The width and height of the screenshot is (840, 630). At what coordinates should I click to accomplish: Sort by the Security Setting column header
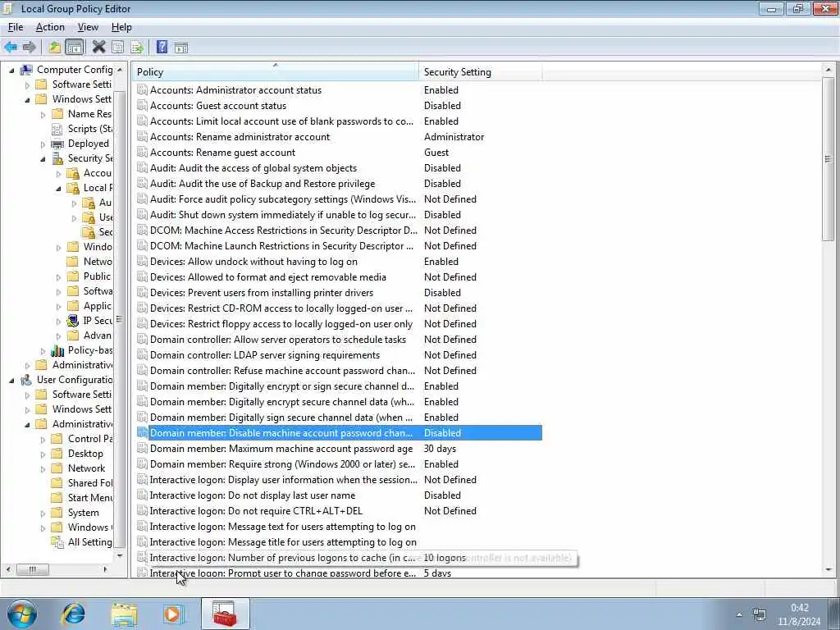[480, 72]
